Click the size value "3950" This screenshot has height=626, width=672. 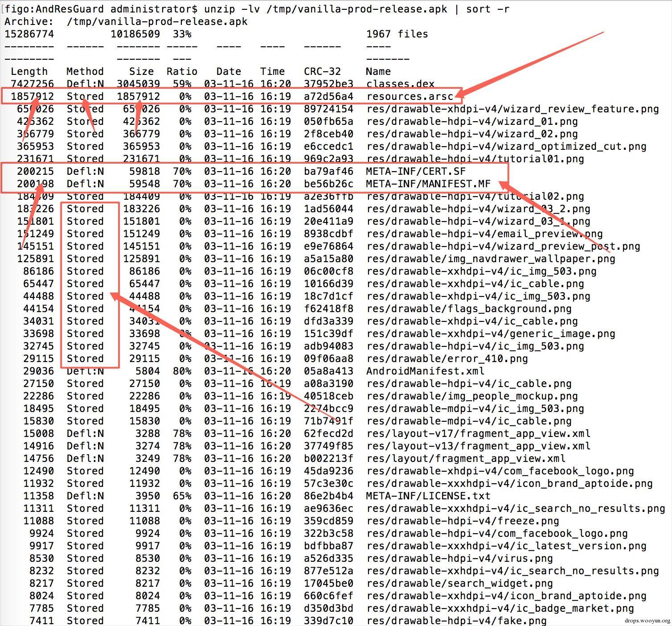(148, 496)
